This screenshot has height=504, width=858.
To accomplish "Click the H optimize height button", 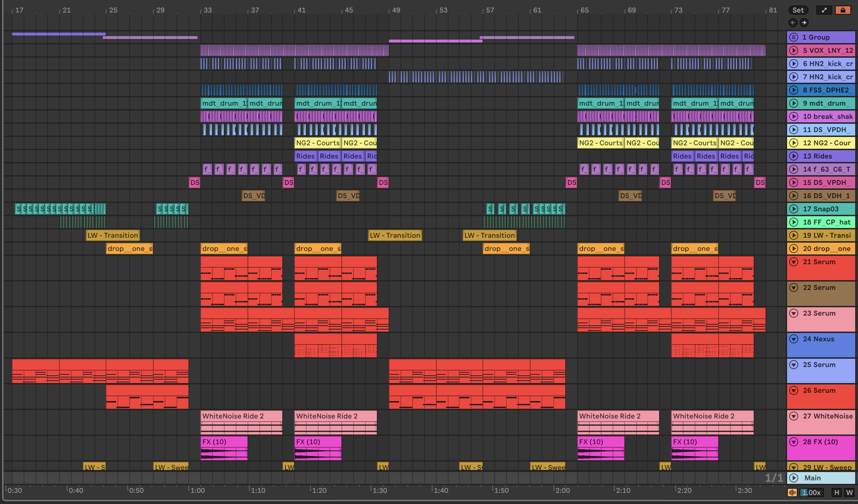I will [836, 493].
